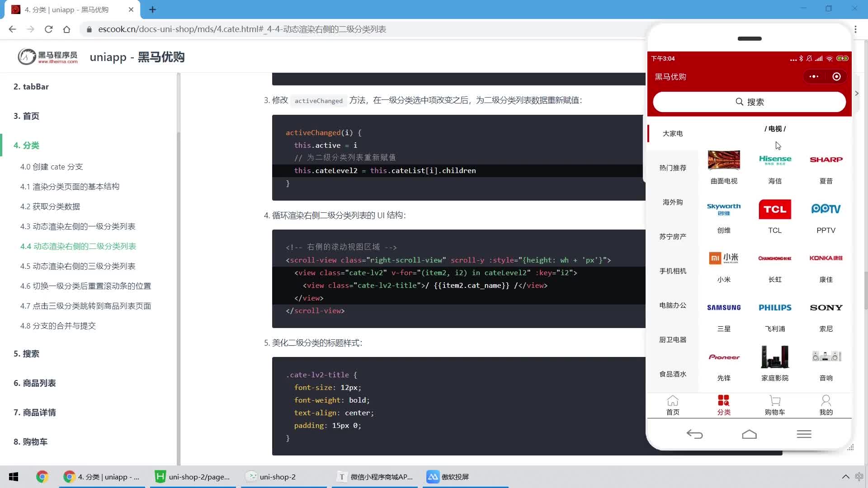
Task: Open '4.7 点击三级分类跳转到商品列表页面' link
Action: pos(85,306)
